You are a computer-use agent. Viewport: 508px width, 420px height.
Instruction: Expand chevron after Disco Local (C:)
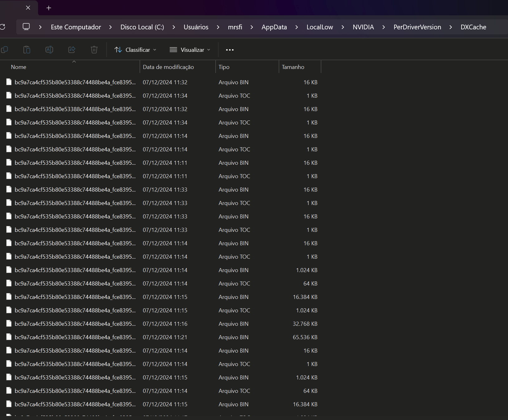tap(174, 27)
